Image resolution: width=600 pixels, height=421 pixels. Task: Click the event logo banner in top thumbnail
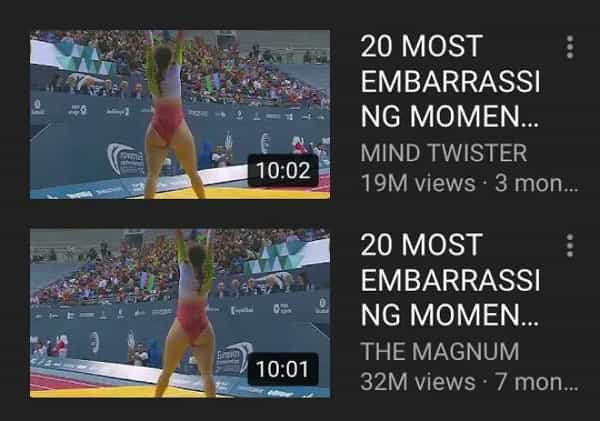(126, 159)
